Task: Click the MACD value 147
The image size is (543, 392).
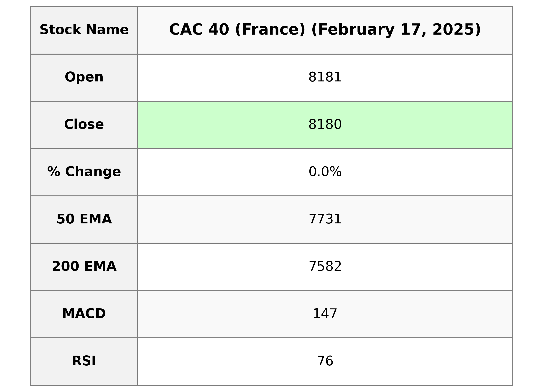Action: pos(325,314)
